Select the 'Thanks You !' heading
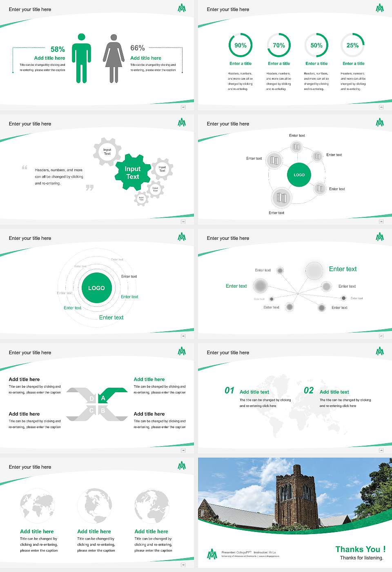 pyautogui.click(x=361, y=549)
